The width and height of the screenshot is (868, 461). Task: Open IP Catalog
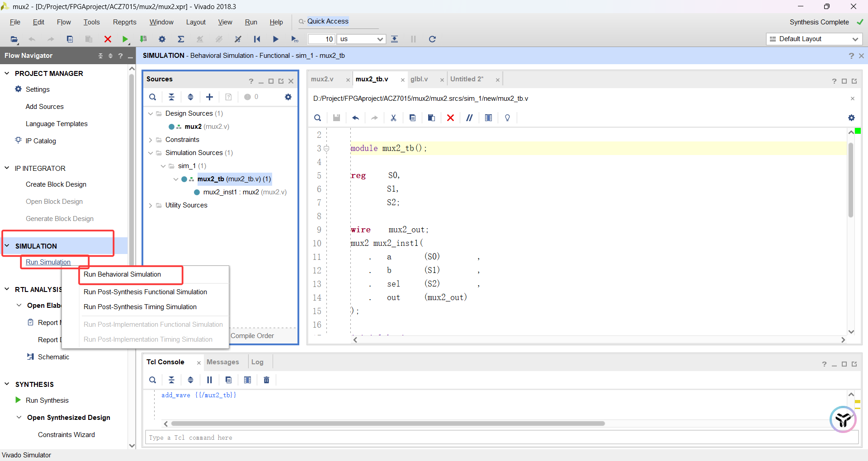(x=41, y=141)
